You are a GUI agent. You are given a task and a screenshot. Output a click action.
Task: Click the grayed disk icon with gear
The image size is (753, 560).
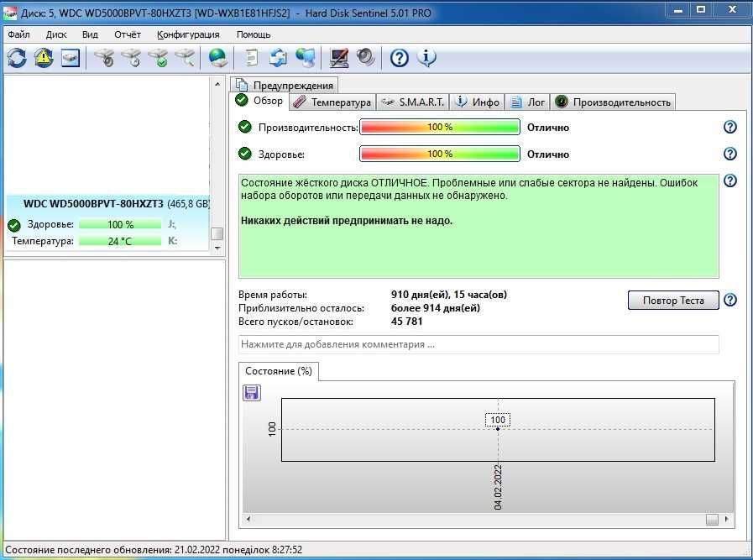[x=104, y=58]
